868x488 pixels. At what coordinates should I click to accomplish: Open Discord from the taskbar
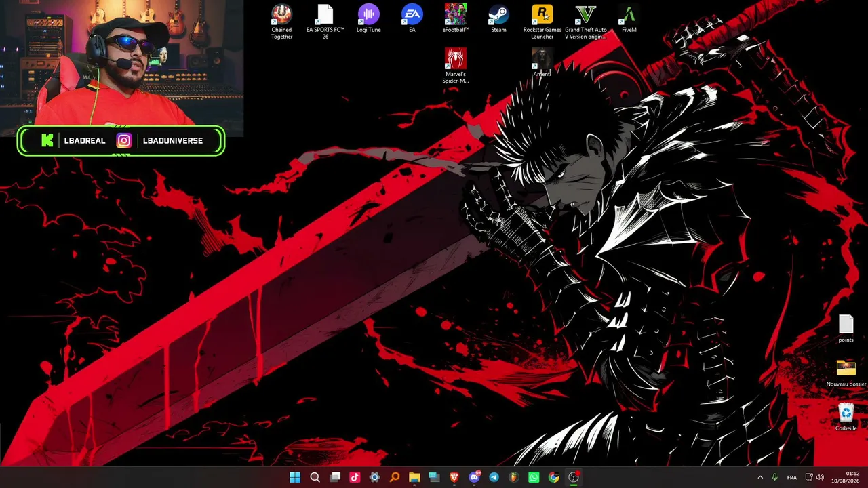pos(474,477)
